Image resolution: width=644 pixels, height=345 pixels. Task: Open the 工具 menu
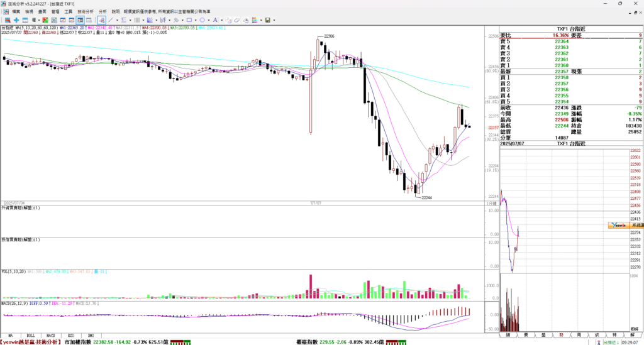(x=69, y=11)
